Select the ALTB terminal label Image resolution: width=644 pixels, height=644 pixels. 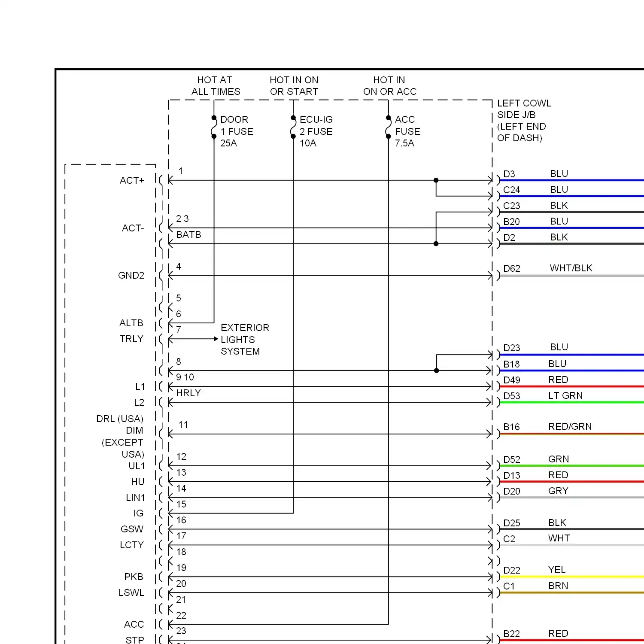tap(131, 323)
